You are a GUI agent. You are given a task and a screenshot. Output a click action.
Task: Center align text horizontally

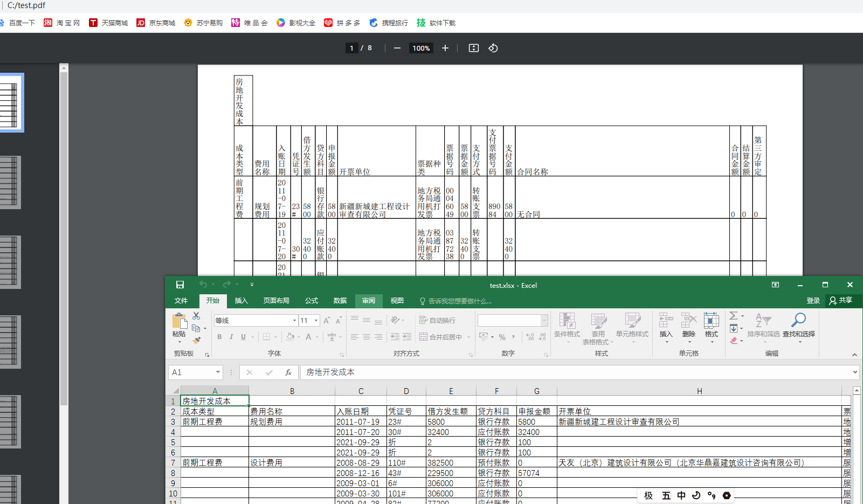367,337
